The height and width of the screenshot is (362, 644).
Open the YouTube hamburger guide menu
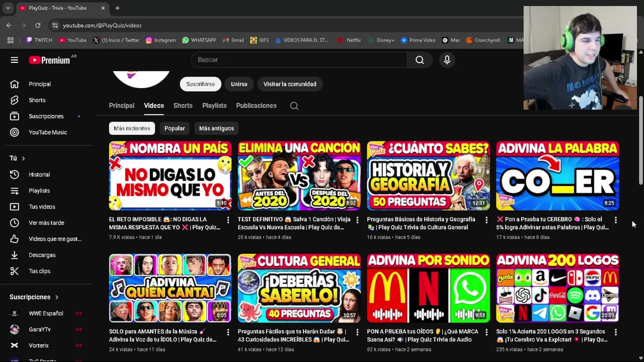click(x=14, y=60)
